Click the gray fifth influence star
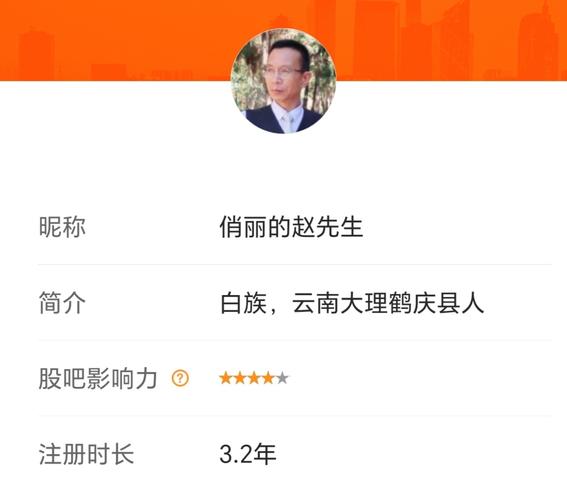The image size is (567, 500). tap(282, 378)
